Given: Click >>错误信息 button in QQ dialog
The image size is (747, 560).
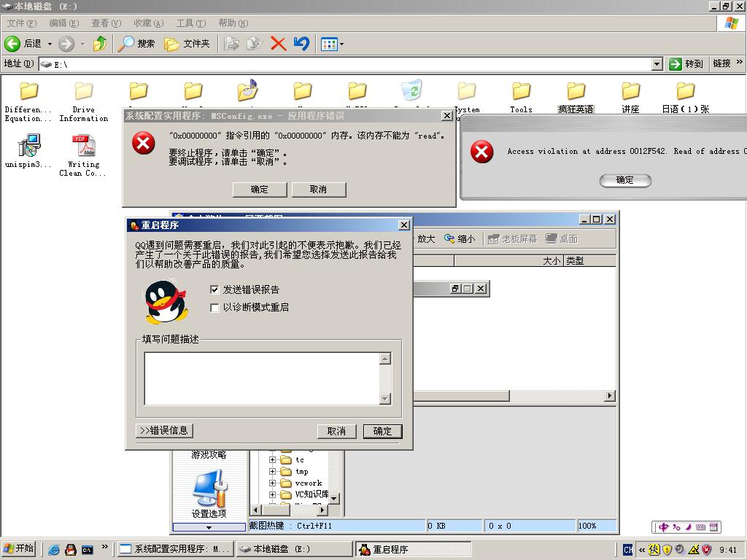Looking at the screenshot, I should (x=164, y=430).
